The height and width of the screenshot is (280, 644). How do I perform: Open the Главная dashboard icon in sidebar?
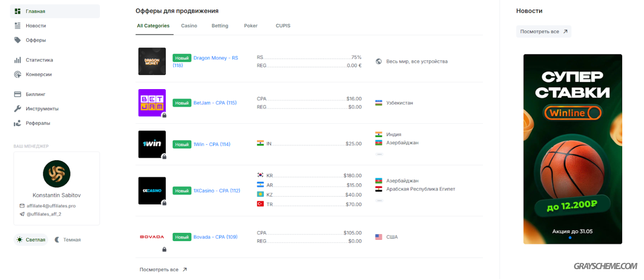(17, 11)
